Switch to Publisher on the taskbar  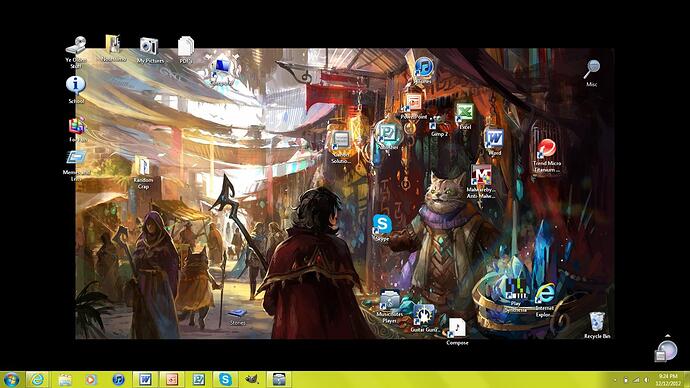click(x=198, y=379)
